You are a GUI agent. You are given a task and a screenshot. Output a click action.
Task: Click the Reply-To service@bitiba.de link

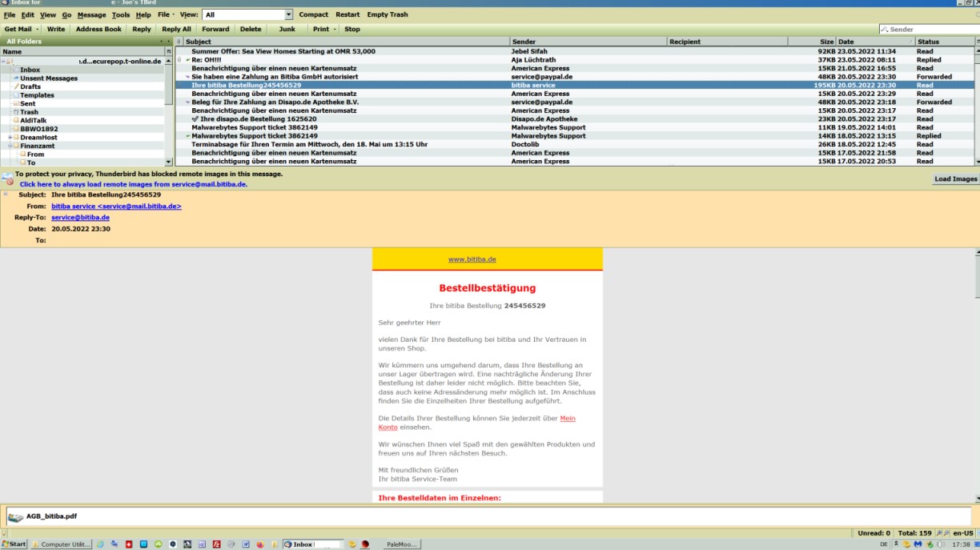pyautogui.click(x=81, y=217)
